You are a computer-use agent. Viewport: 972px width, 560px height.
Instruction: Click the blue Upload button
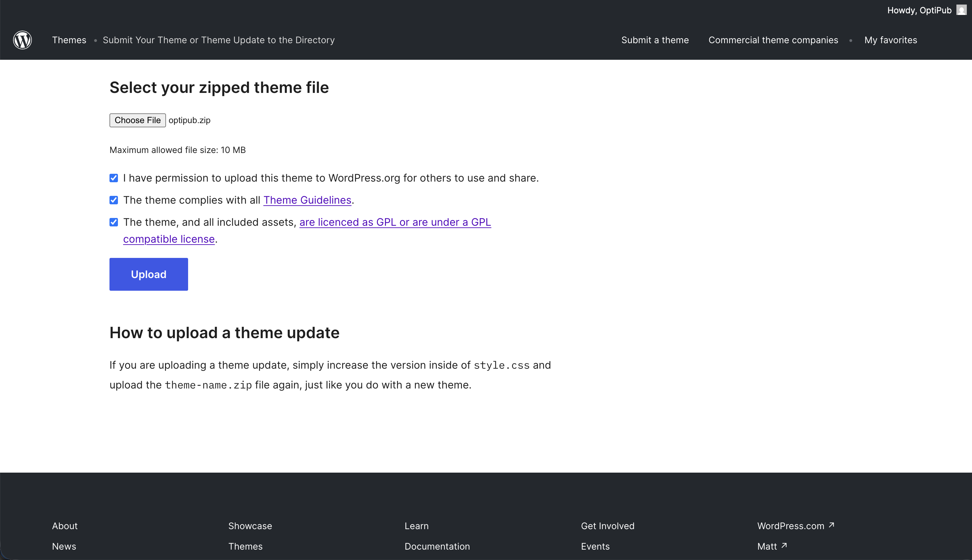[148, 274]
